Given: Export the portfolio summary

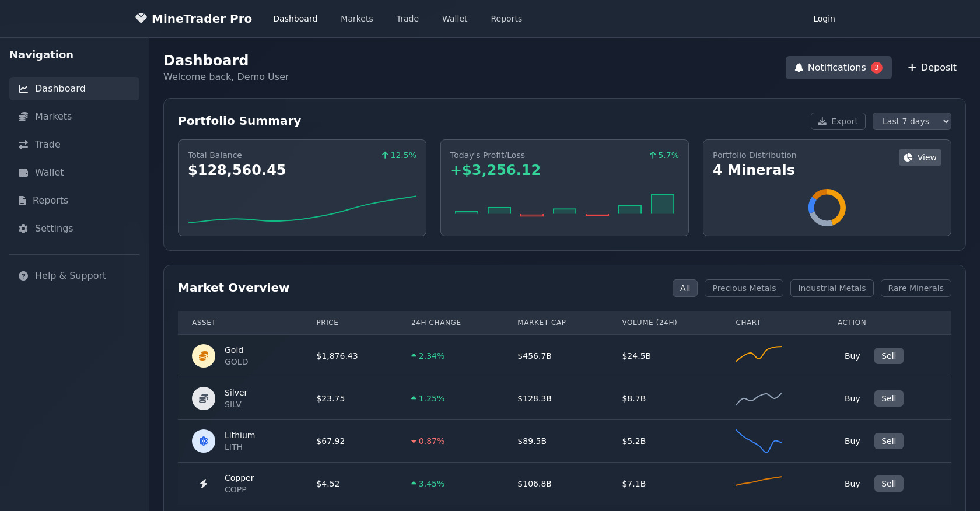Looking at the screenshot, I should (x=838, y=121).
